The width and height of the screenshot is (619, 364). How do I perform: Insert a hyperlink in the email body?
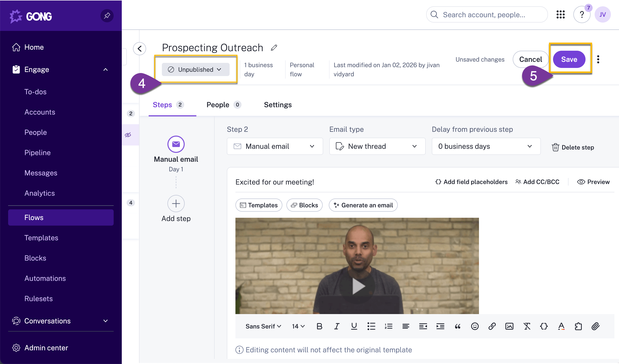pyautogui.click(x=492, y=326)
